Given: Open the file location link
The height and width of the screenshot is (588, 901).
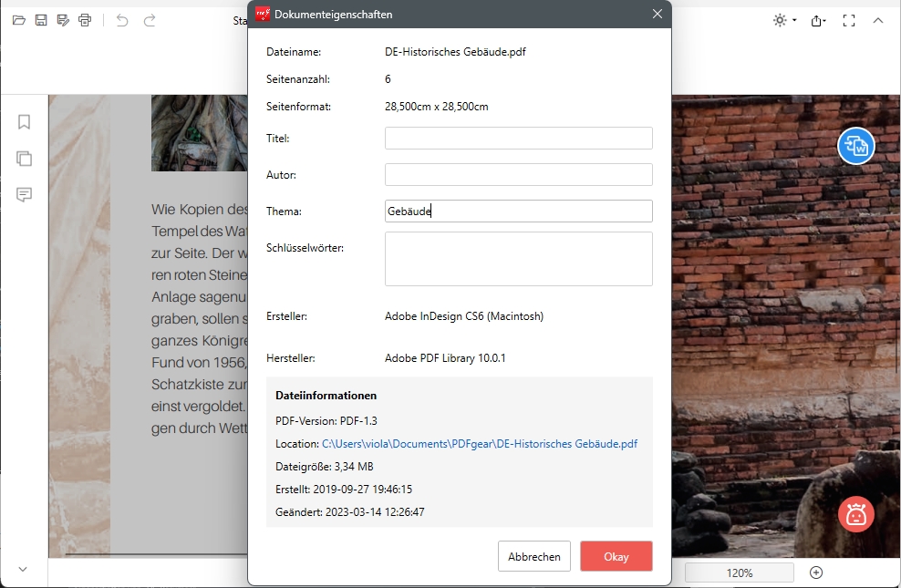Looking at the screenshot, I should (481, 444).
